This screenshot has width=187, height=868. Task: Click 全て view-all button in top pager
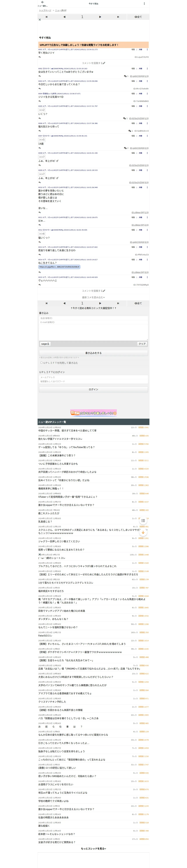click(138, 17)
